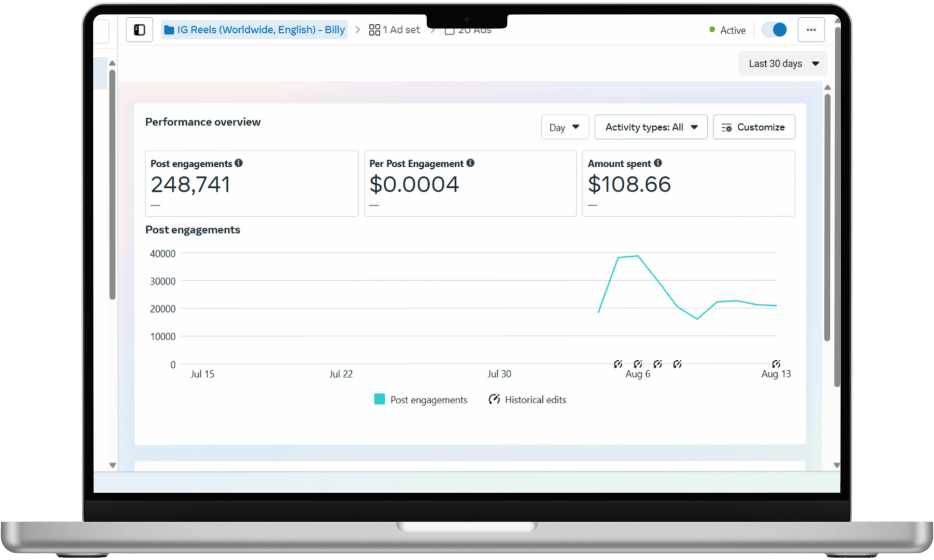Toggle the sidebar panel icon
The height and width of the screenshot is (560, 934).
(x=139, y=30)
